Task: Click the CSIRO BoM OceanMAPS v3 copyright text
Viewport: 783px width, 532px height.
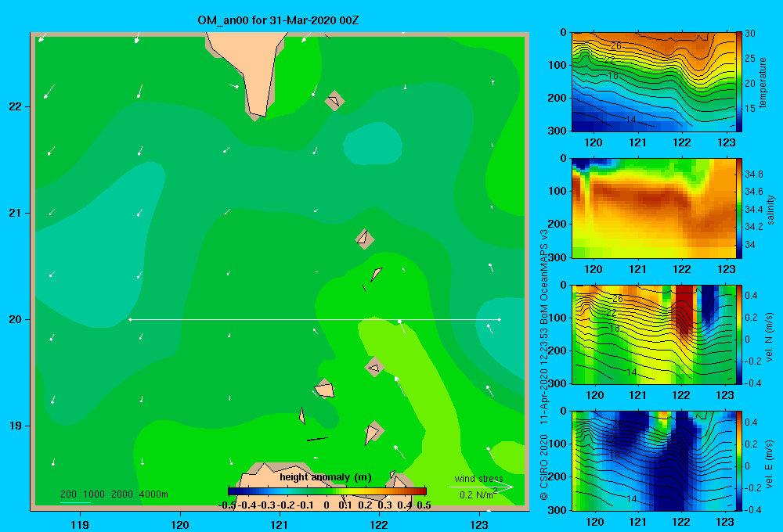Action: click(x=544, y=365)
